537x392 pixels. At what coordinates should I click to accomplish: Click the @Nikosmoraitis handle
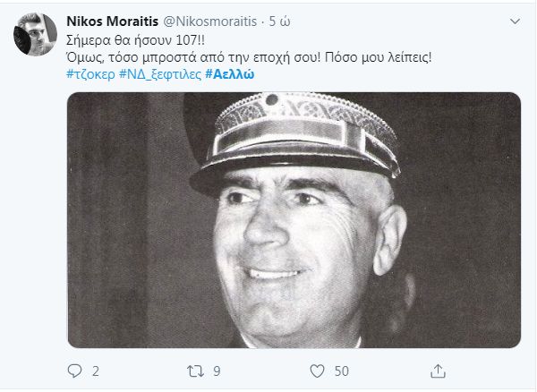coord(210,21)
